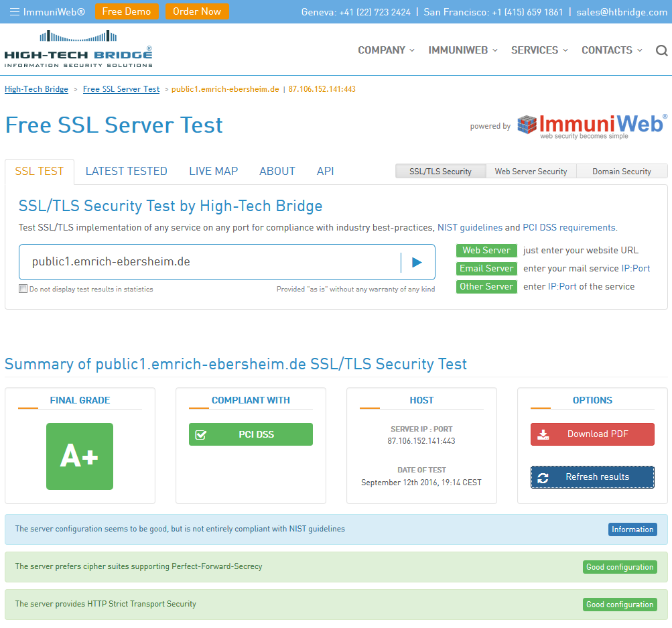
Task: Open the API tab
Action: (326, 172)
